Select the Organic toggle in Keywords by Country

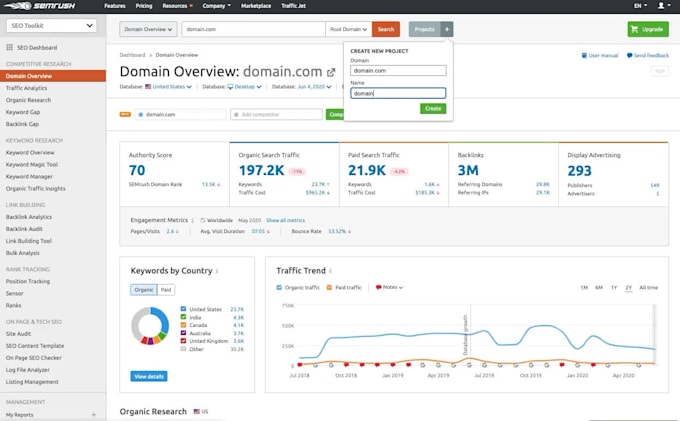click(144, 290)
